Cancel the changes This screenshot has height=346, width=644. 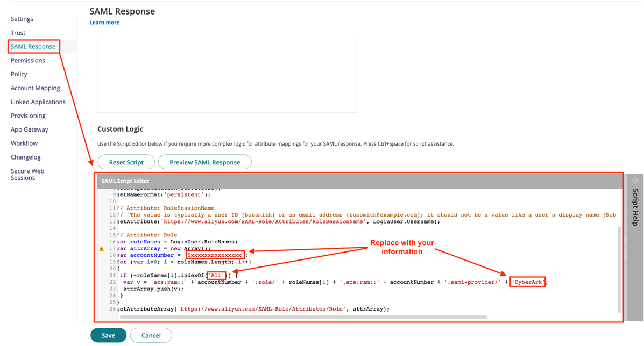tap(151, 335)
